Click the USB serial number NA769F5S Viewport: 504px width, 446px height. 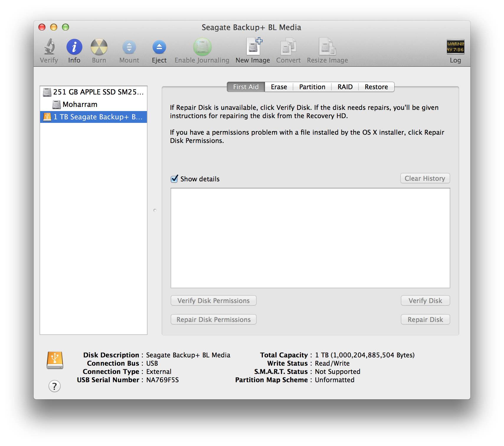pos(162,380)
